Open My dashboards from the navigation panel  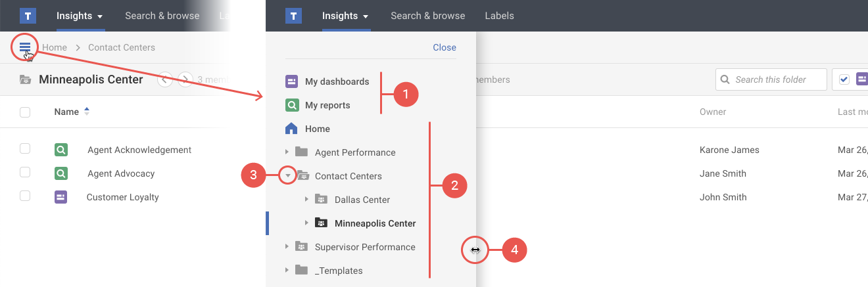point(336,81)
